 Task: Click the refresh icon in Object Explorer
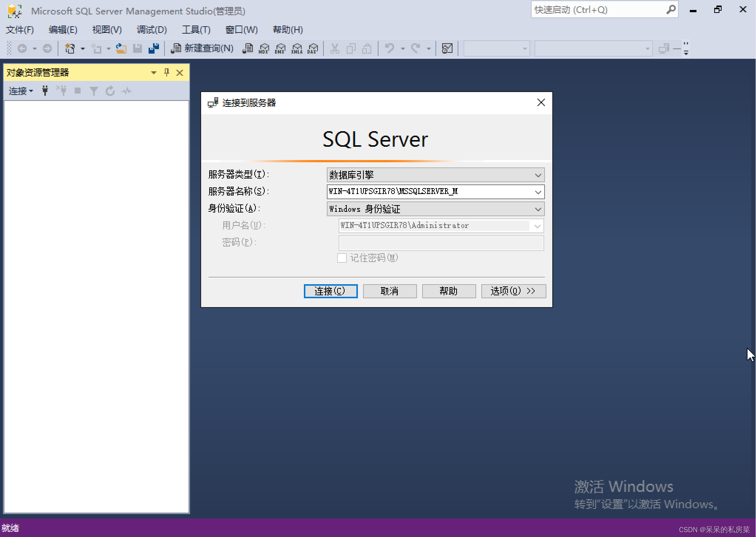[x=110, y=91]
